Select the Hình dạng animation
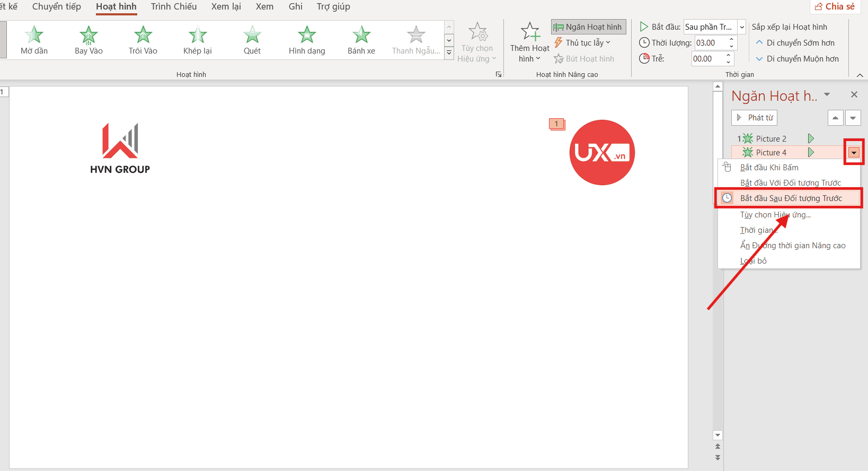The height and width of the screenshot is (471, 868). pos(307,40)
